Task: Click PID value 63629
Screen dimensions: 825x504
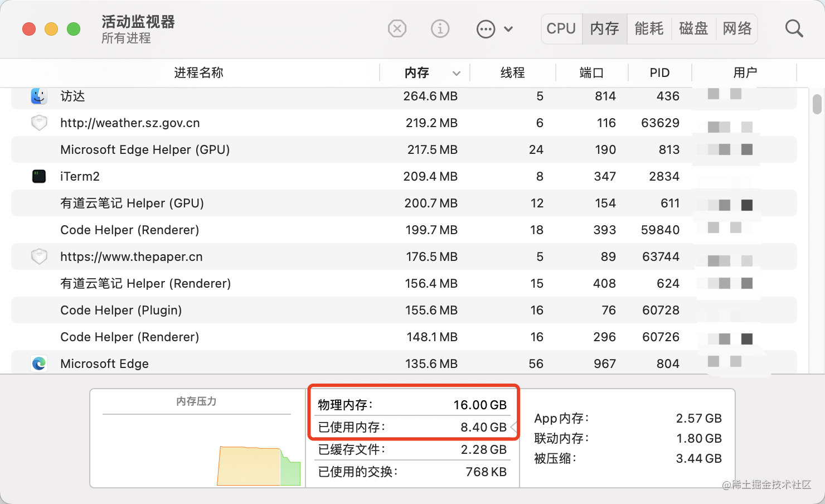Action: click(x=660, y=123)
